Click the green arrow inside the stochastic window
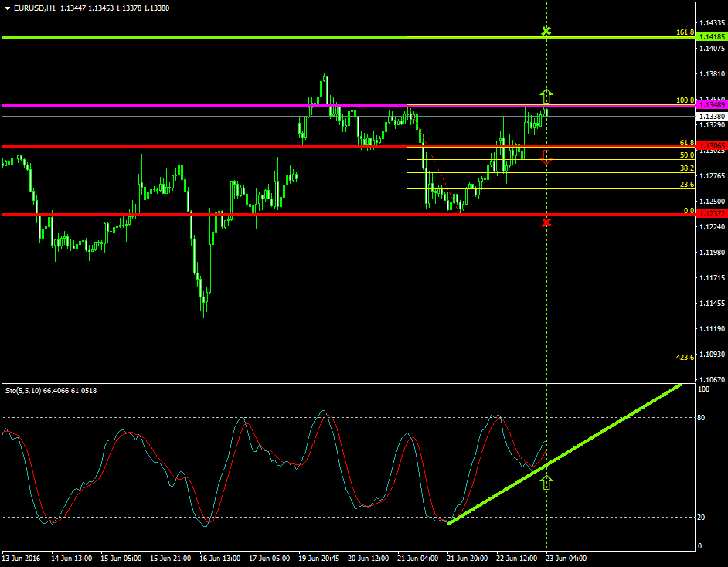The image size is (728, 567). coord(546,481)
